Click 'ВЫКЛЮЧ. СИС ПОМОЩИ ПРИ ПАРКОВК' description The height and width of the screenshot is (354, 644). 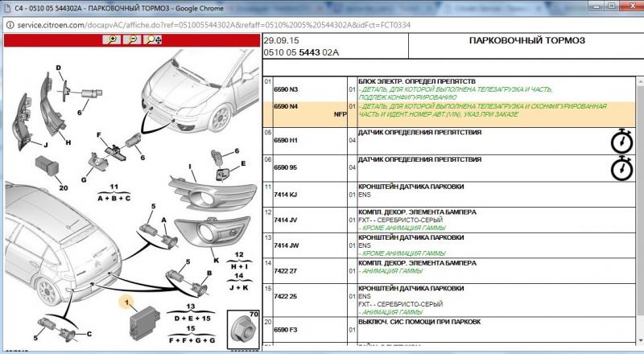pos(419,322)
